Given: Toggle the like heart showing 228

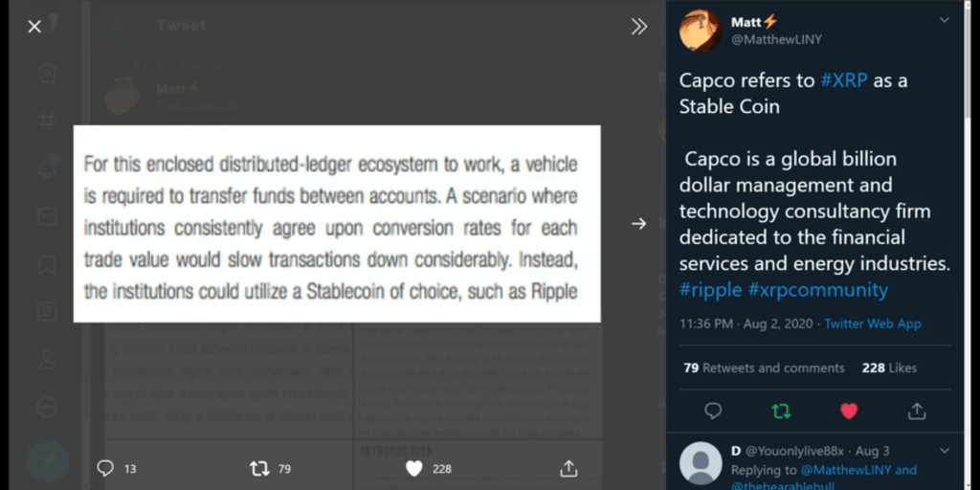Looking at the screenshot, I should [x=414, y=468].
